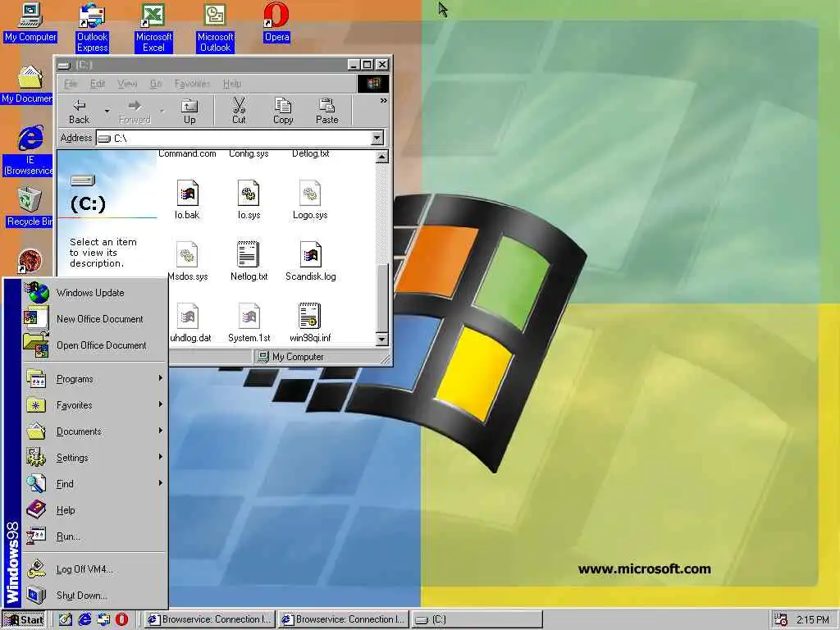Click the Windows logo throbber in the C: window
Image resolution: width=840 pixels, height=630 pixels.
[373, 84]
